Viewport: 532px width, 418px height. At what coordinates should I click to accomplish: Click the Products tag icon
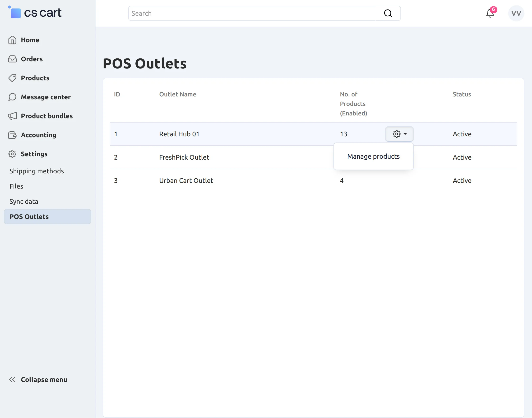tap(12, 78)
